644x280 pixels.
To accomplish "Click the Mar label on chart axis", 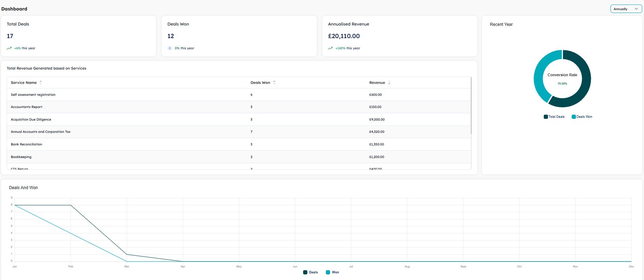I will (x=127, y=266).
